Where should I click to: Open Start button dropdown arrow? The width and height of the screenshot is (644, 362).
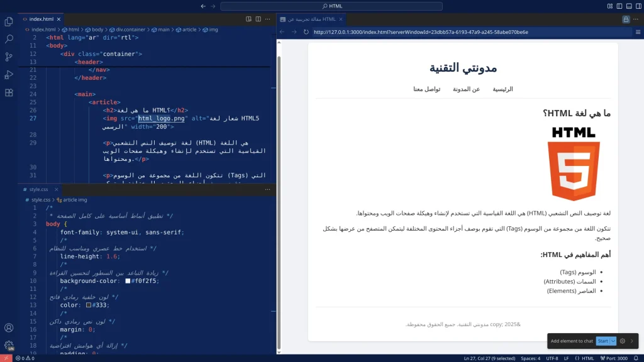tap(613, 341)
